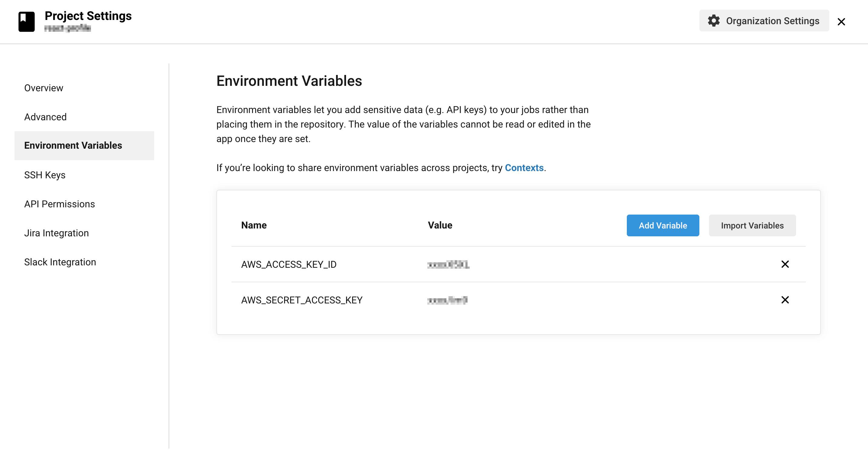Navigate to API Permissions

59,204
